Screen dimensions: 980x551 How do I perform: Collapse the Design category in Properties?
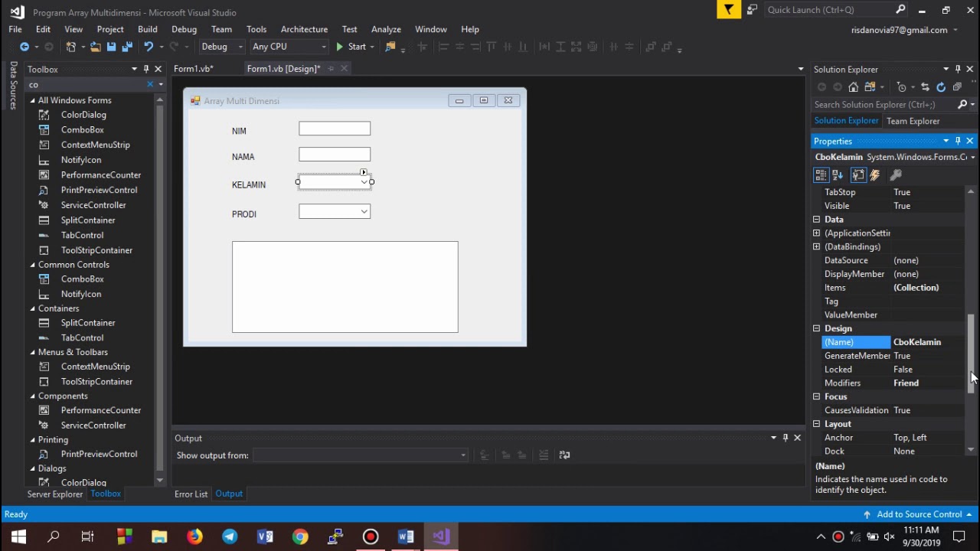tap(816, 328)
